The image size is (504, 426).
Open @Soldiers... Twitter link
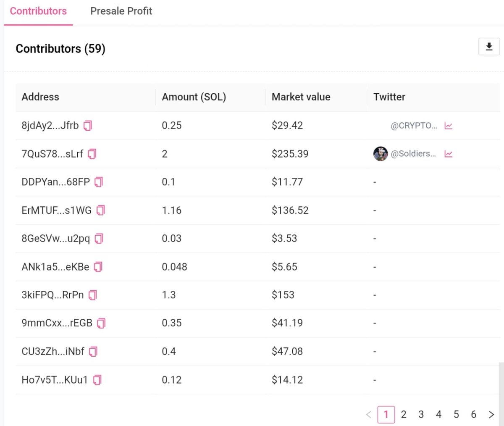[x=413, y=154]
